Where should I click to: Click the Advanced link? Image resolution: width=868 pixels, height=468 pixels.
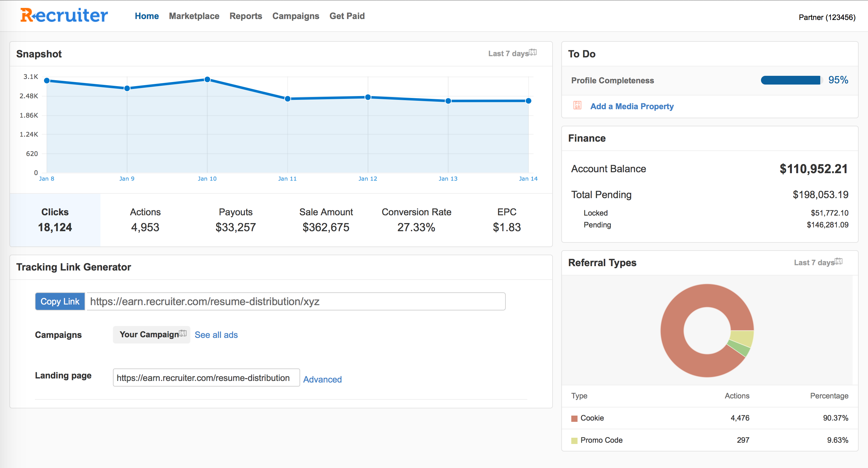[x=322, y=379]
